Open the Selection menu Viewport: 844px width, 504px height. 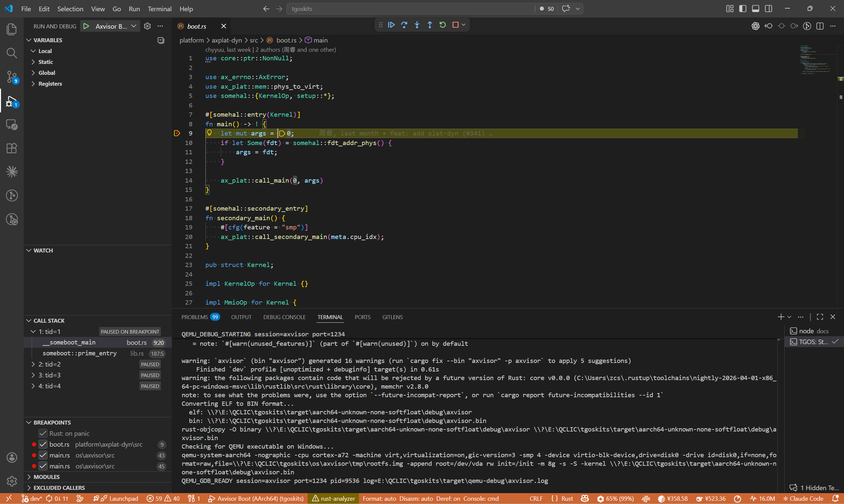pos(70,9)
